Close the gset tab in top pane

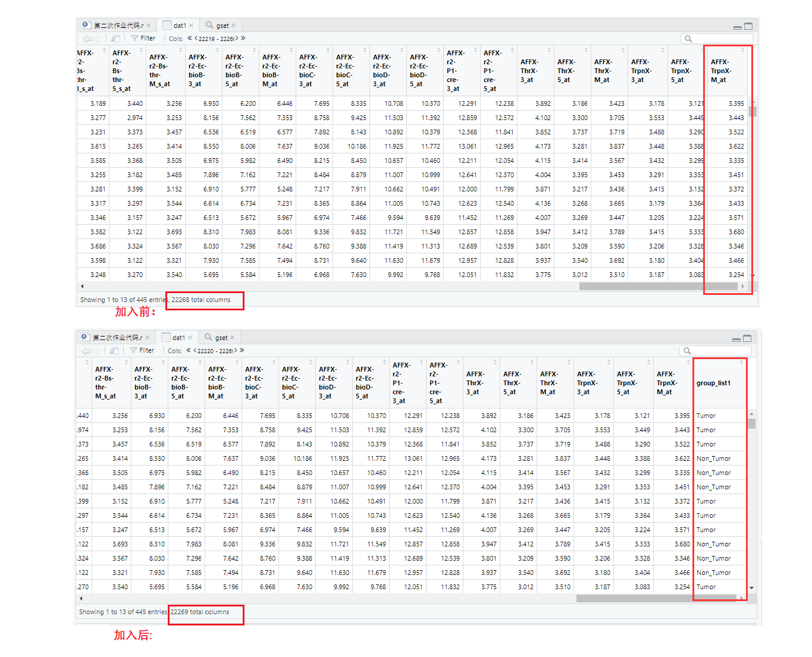pyautogui.click(x=234, y=26)
